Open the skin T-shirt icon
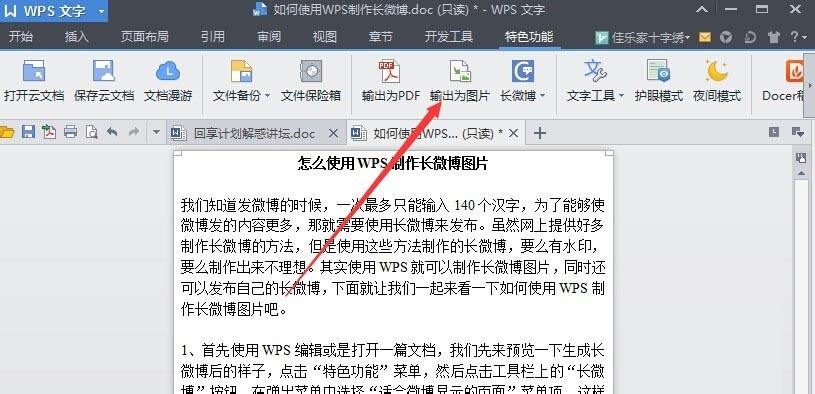The image size is (815, 394). click(x=773, y=37)
